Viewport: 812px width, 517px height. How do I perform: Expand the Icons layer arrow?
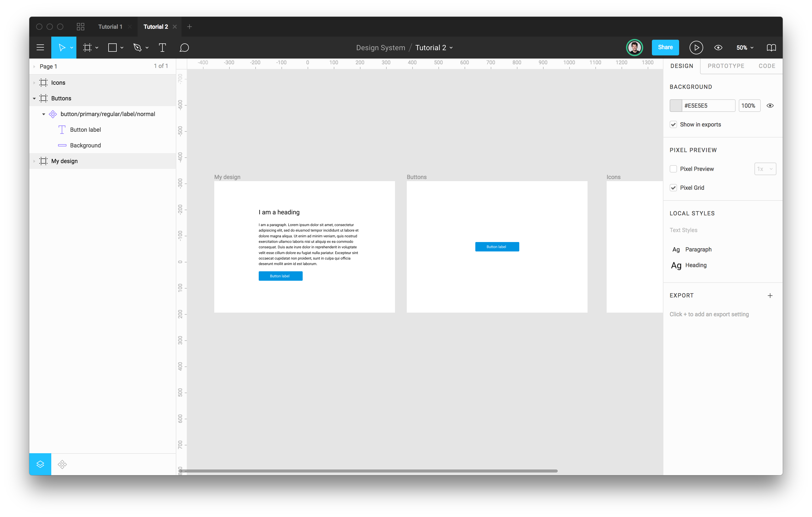[34, 83]
